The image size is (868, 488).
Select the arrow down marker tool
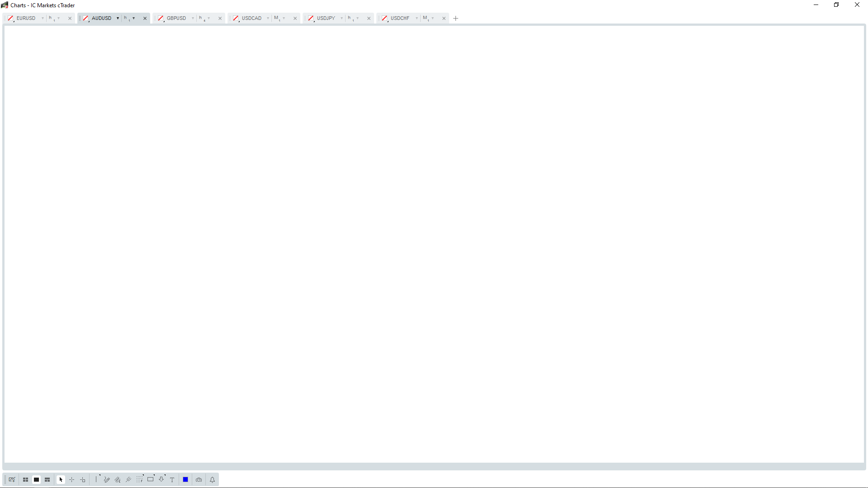161,479
